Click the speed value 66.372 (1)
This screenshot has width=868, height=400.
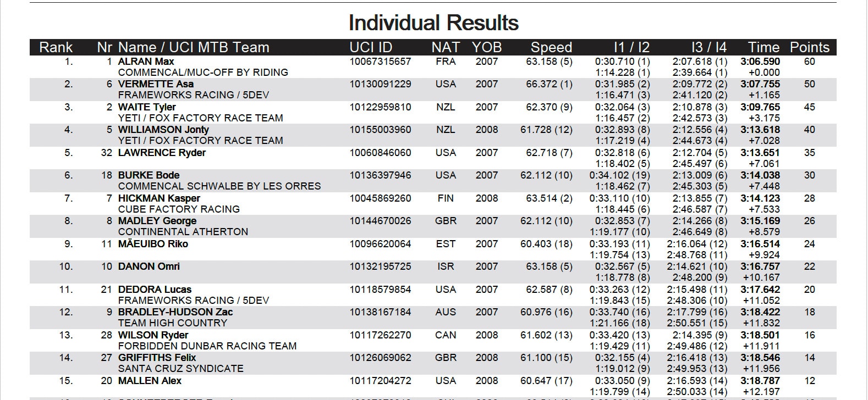click(x=549, y=84)
